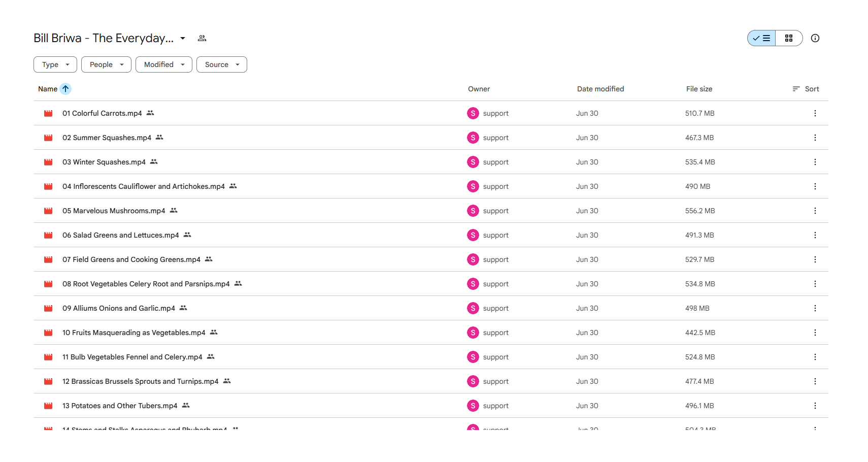
Task: Open the Sort options menu
Action: pos(806,89)
